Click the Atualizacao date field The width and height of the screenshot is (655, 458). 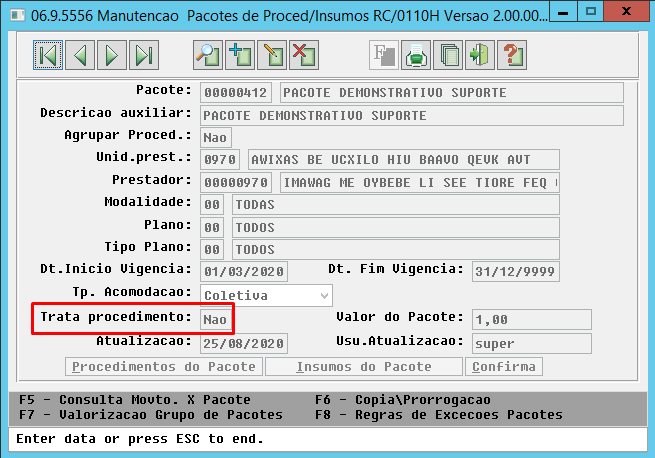pos(244,344)
